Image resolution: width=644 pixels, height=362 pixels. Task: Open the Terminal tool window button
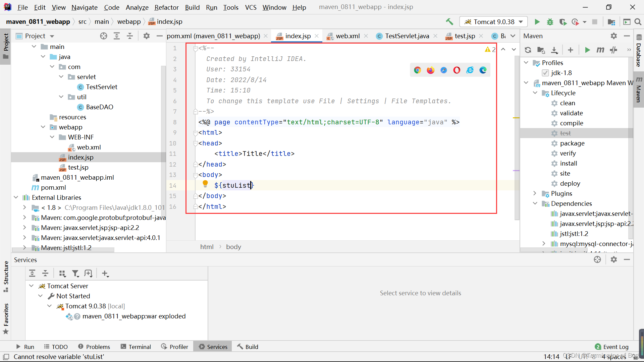pyautogui.click(x=136, y=347)
